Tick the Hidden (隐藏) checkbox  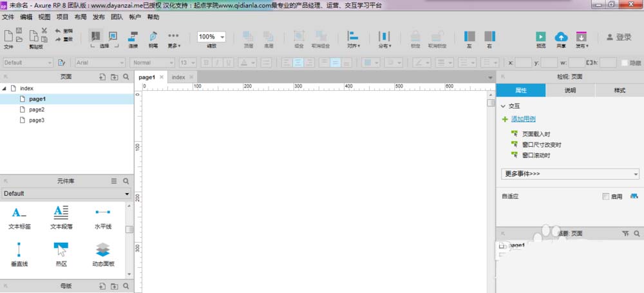(x=624, y=63)
